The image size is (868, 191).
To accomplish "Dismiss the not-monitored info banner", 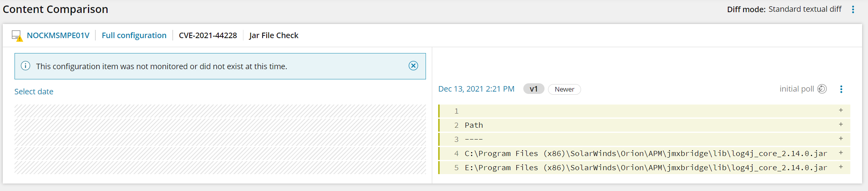I will 413,66.
